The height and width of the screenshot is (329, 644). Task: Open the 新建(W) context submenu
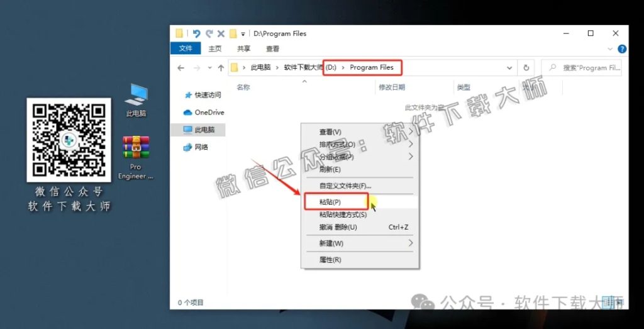click(360, 243)
